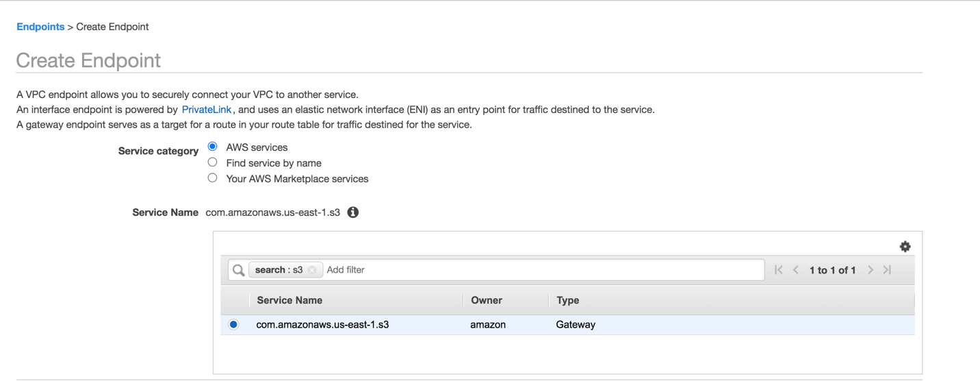Screen dimensions: 980x381
Task: Sort by the Owner column header
Action: [487, 300]
